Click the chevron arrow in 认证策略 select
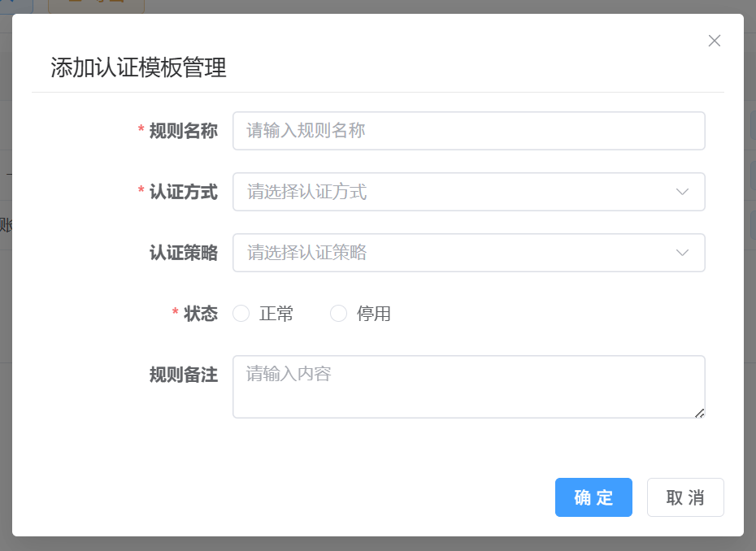This screenshot has height=551, width=756. click(682, 253)
